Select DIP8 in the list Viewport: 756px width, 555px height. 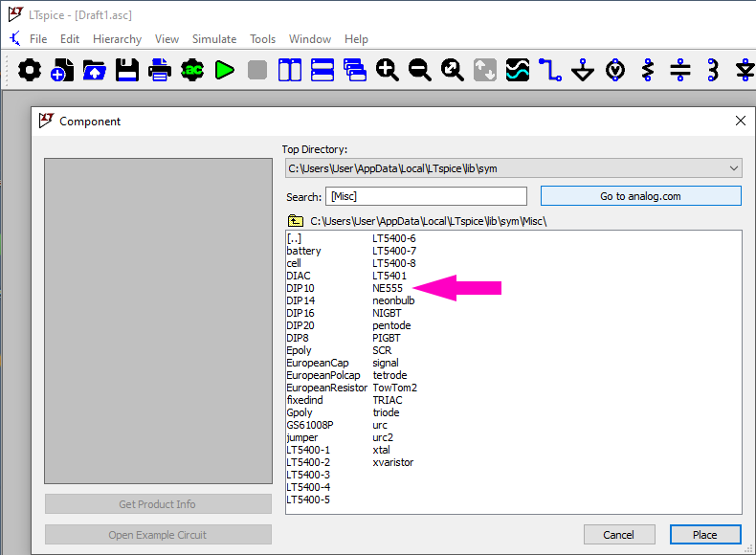point(297,338)
